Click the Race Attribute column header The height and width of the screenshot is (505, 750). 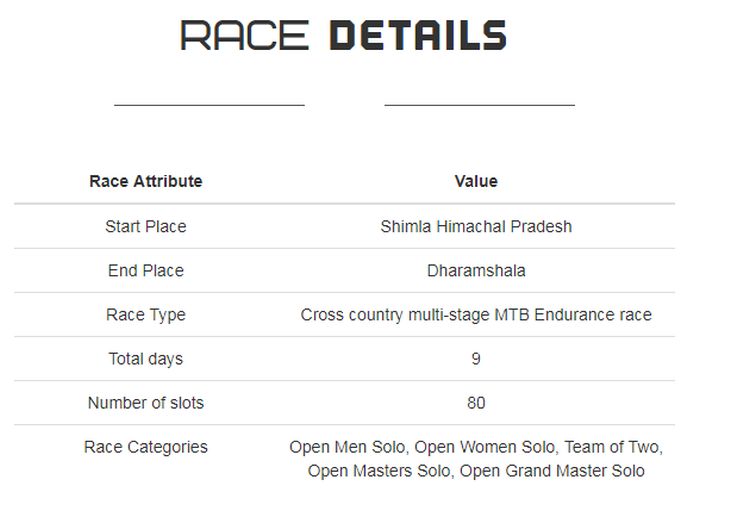point(146,181)
